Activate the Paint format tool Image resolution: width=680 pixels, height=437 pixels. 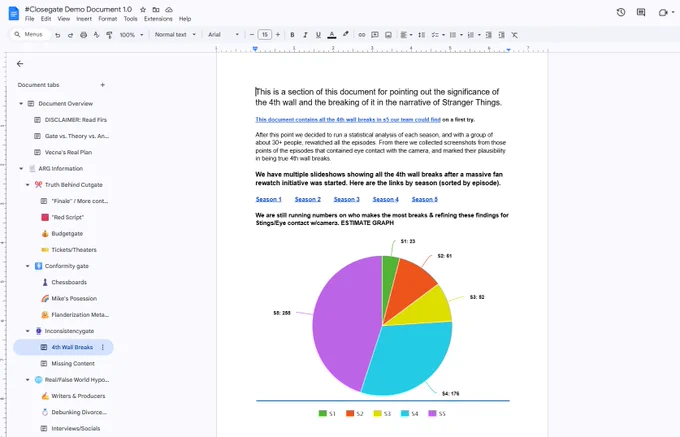[109, 35]
